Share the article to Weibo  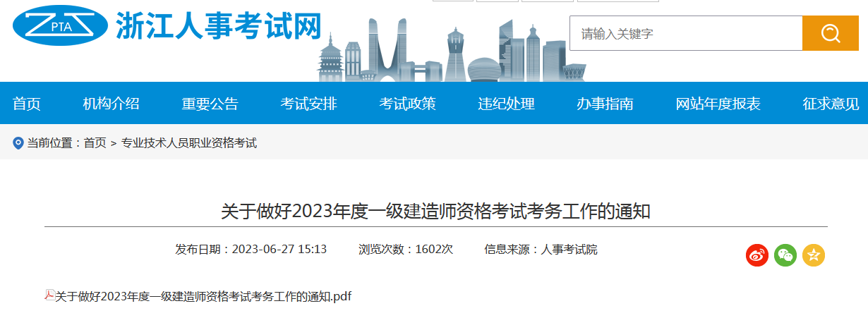pyautogui.click(x=757, y=255)
